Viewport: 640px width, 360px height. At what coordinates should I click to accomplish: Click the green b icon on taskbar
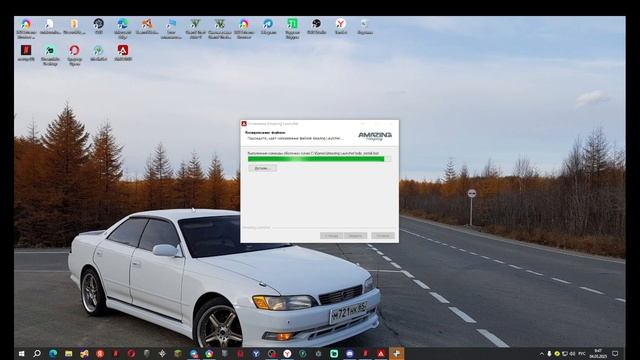click(334, 353)
